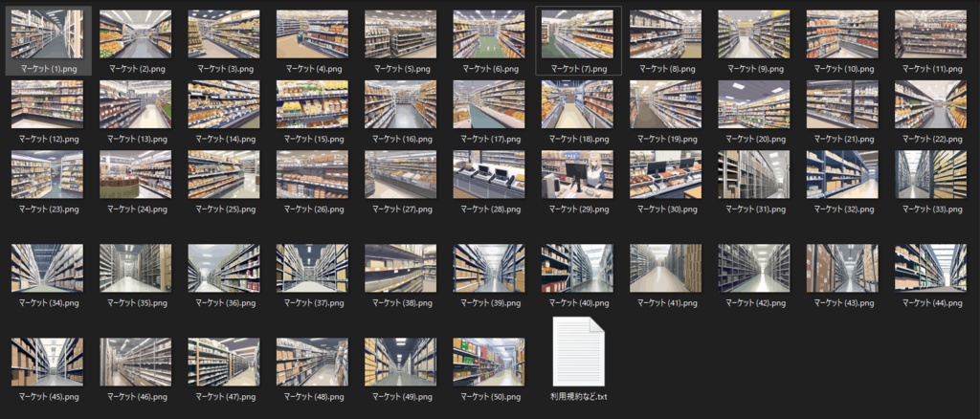Click the マーケット (3).png thumbnail

click(224, 34)
